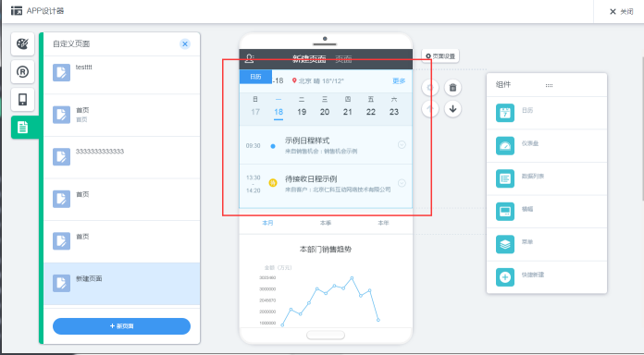Select the 首页 page with 首页 subtitle
The height and width of the screenshot is (355, 644).
pos(121,116)
